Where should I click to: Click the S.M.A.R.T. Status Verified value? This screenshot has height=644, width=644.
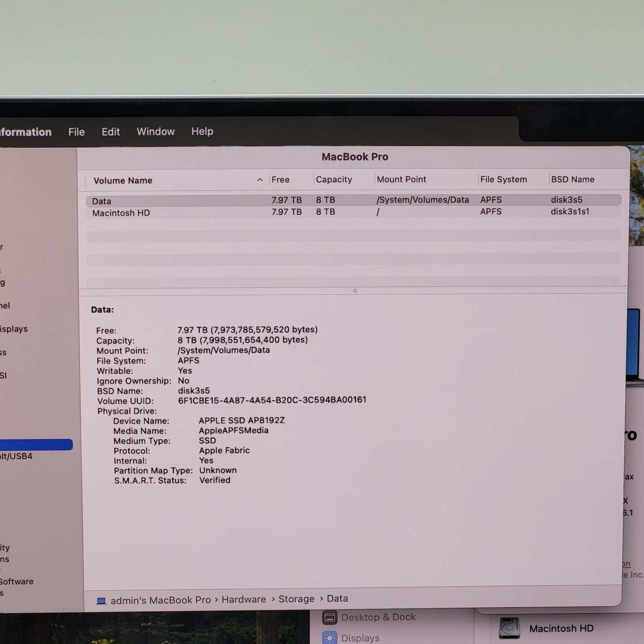click(x=215, y=480)
